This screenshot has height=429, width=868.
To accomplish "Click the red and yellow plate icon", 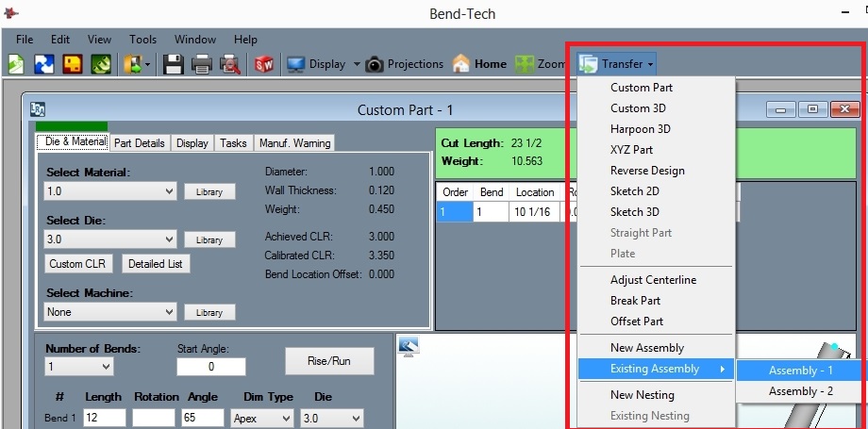I will 73,64.
